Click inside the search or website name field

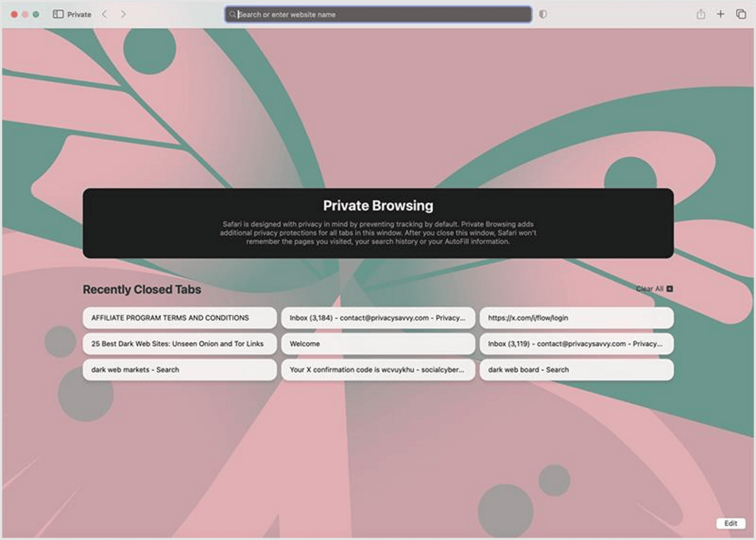[378, 15]
